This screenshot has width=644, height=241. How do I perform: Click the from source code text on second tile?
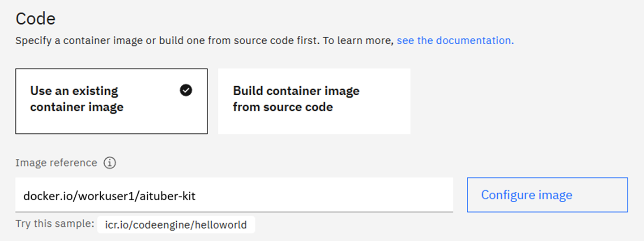pos(283,107)
